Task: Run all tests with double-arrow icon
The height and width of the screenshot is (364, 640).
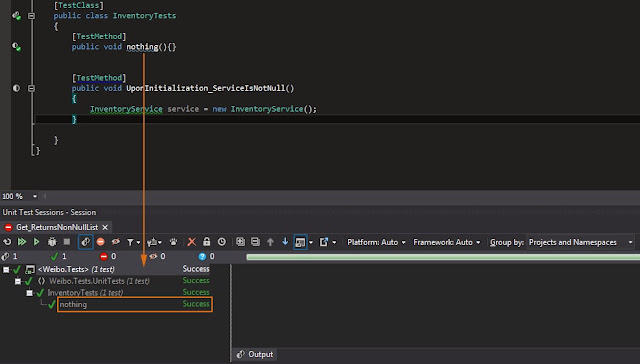Action: tap(22, 242)
